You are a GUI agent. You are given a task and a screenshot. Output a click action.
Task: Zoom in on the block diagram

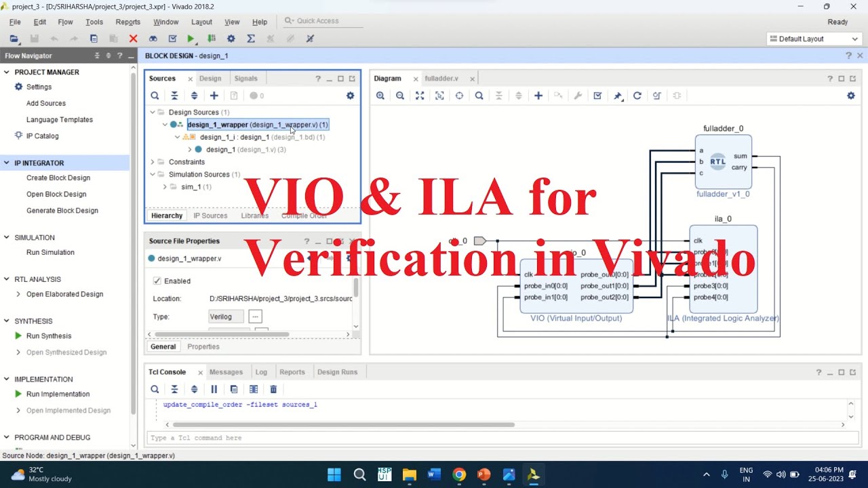tap(380, 96)
